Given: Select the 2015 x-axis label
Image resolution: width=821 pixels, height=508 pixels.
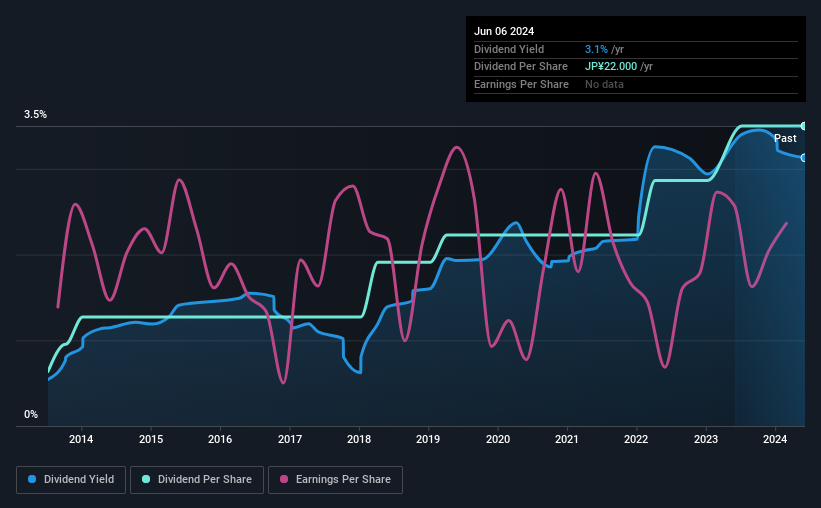Looking at the screenshot, I should coord(151,439).
